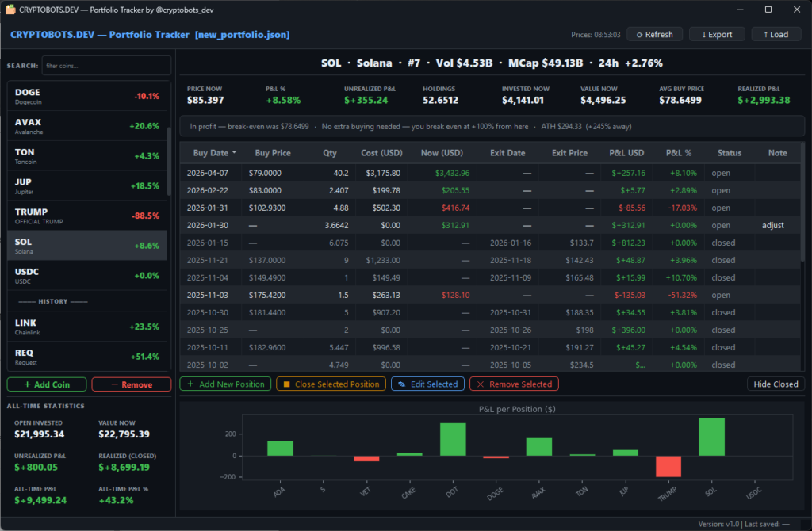Screen dimensions: 812x531
Task: Click the app icon in title bar
Action: pyautogui.click(x=10, y=10)
